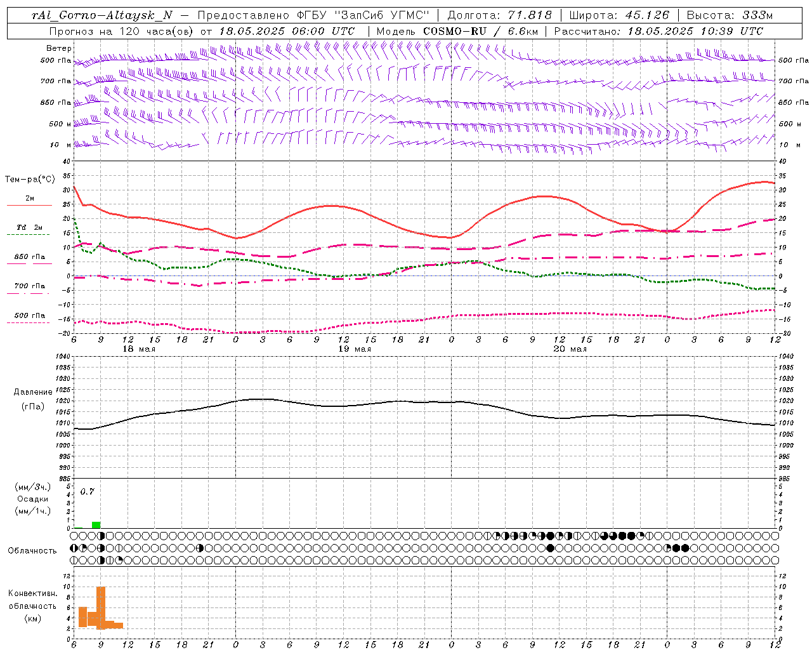Click the (гПа) pressure unit label

click(32, 407)
